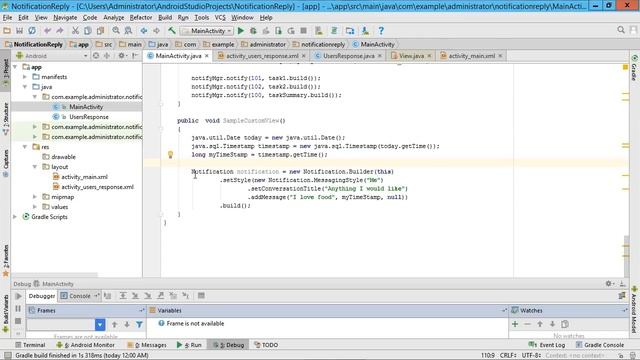Click the Resume Program icon in Debug panel
Screen dimensions: 640x360
click(x=18, y=296)
